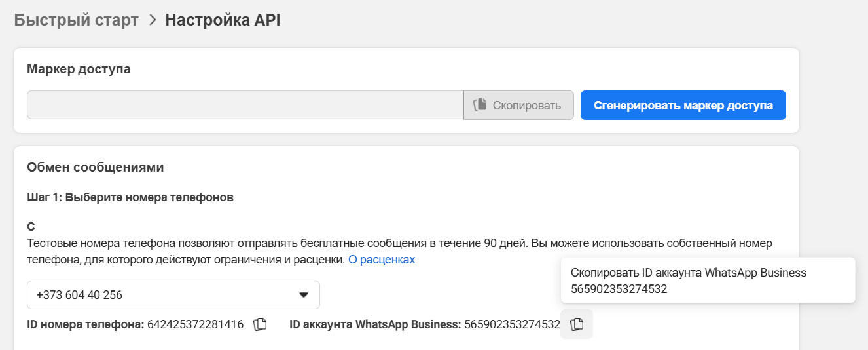The width and height of the screenshot is (868, 350).
Task: Click the account ID value 565902353274532
Action: pyautogui.click(x=512, y=324)
